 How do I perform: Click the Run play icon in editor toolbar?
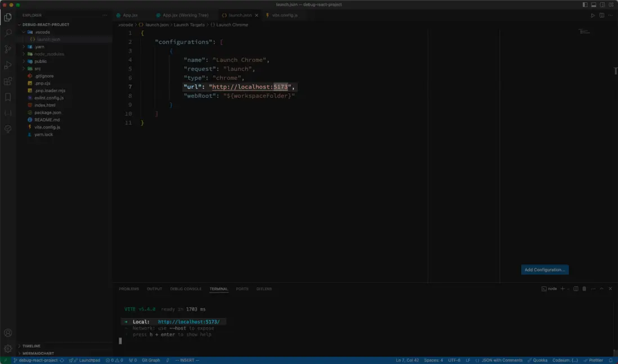click(593, 15)
